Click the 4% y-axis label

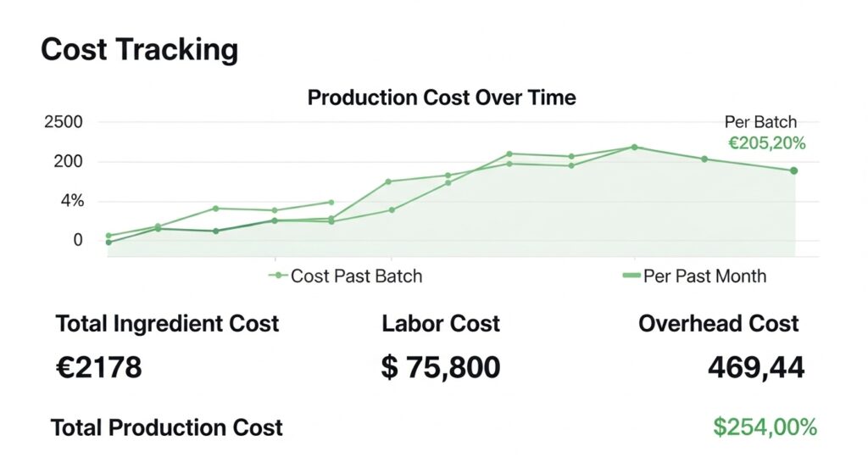click(x=72, y=201)
